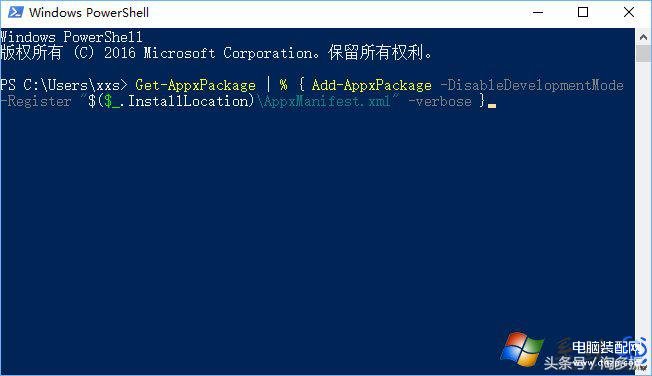Viewport: 652px width, 376px height.
Task: Click the AppxManifest.xml path text
Action: 324,101
